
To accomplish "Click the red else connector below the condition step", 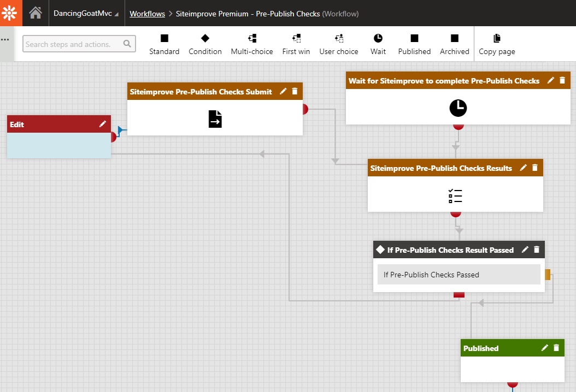I will 459,295.
